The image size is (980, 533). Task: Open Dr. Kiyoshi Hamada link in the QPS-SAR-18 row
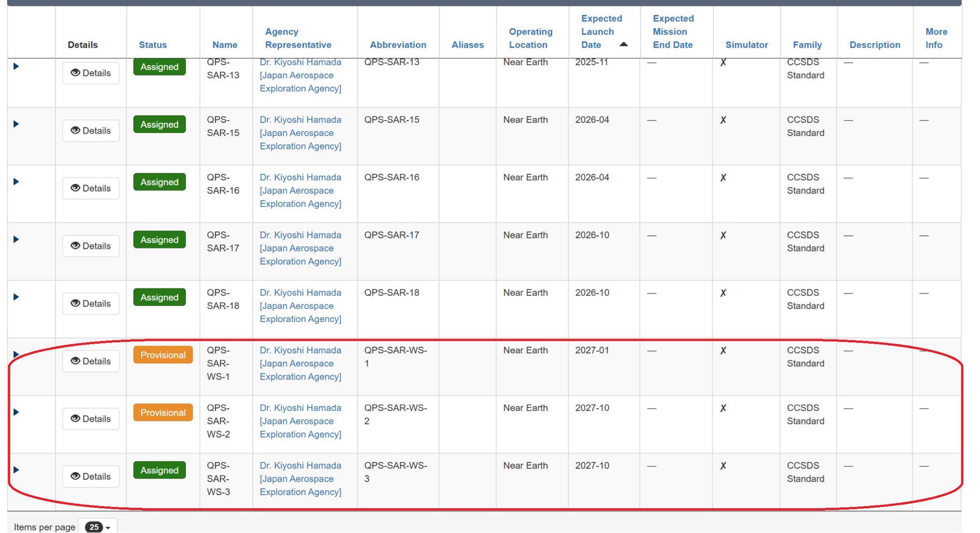tap(300, 293)
